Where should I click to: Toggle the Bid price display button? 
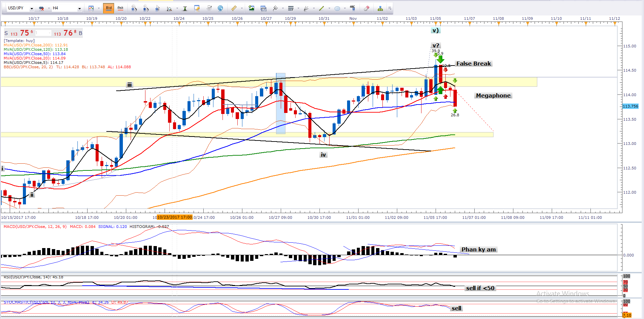click(109, 8)
